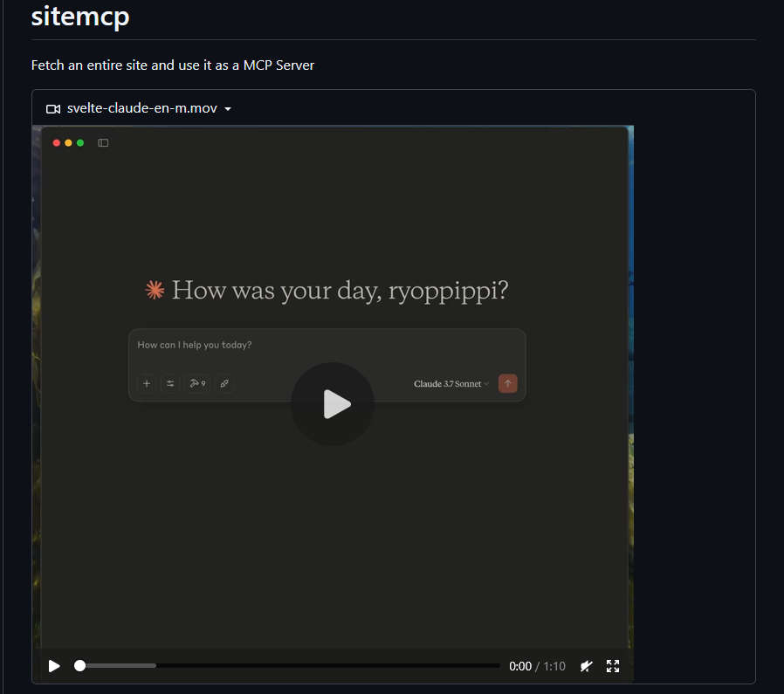Click the 'How was your day, ryoppippi?' greeting
Screen dimensions: 784x694
click(340, 291)
